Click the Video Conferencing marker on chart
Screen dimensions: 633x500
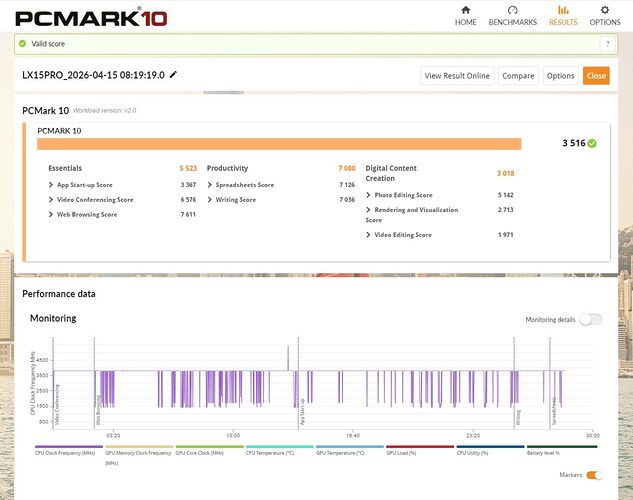point(57,404)
